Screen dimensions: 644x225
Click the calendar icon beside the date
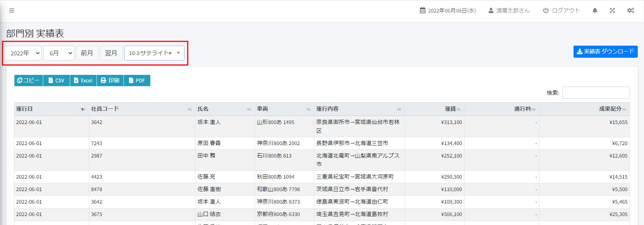[x=422, y=11]
